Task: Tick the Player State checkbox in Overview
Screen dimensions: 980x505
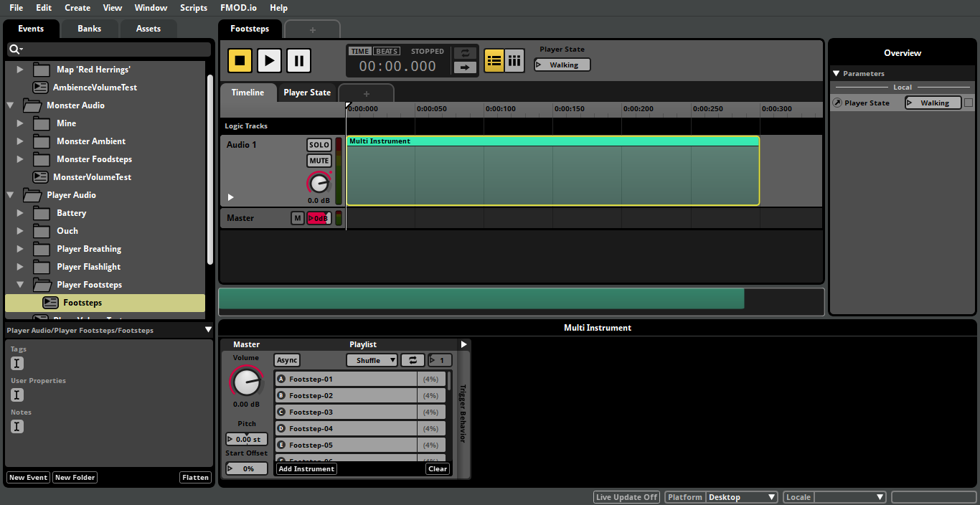Action: tap(969, 103)
